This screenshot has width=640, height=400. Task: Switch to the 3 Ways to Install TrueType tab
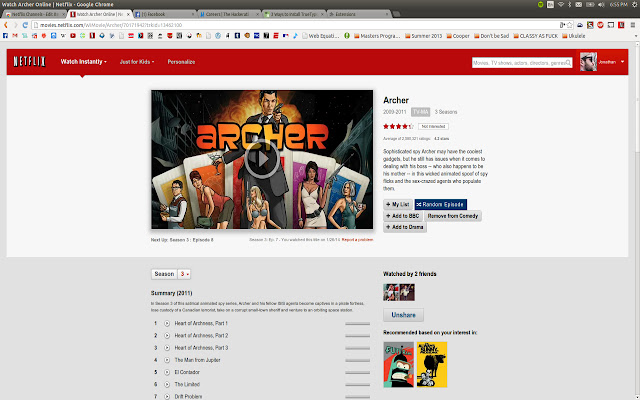click(294, 14)
